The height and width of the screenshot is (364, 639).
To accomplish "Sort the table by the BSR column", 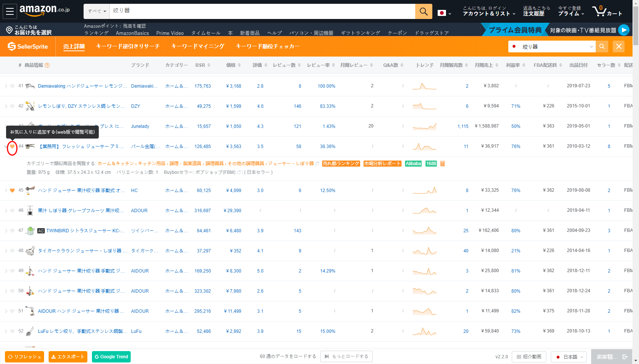I will coord(202,65).
